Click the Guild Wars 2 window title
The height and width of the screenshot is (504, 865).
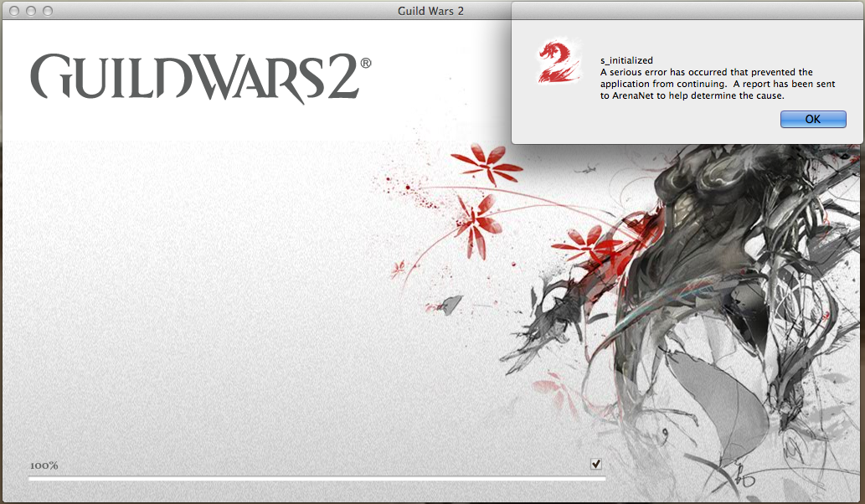(x=430, y=11)
